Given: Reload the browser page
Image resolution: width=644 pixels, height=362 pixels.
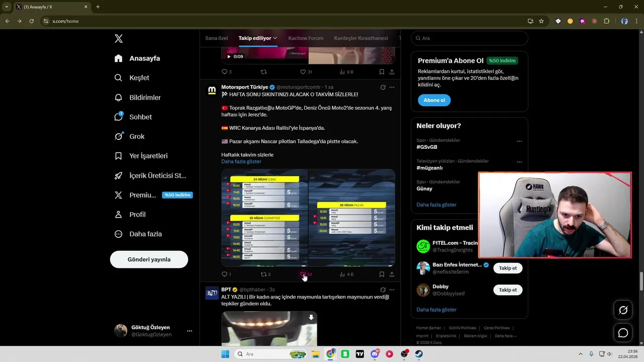Looking at the screenshot, I should point(31,21).
